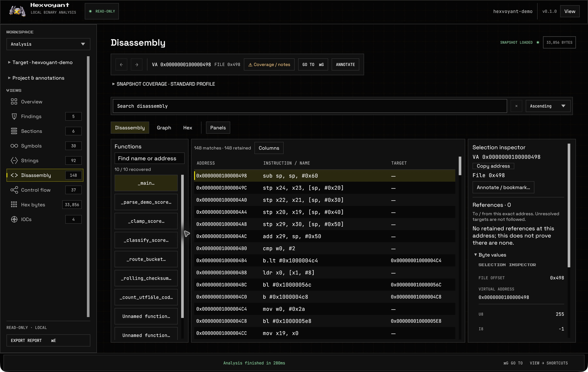Focus the Find name or address field
Image resolution: width=588 pixels, height=372 pixels.
point(149,158)
